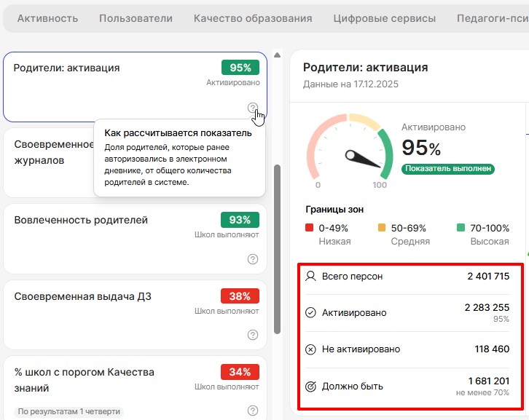Click the Показатель выполнен green badge
Viewport: 529px width, 420px height.
[x=448, y=169]
